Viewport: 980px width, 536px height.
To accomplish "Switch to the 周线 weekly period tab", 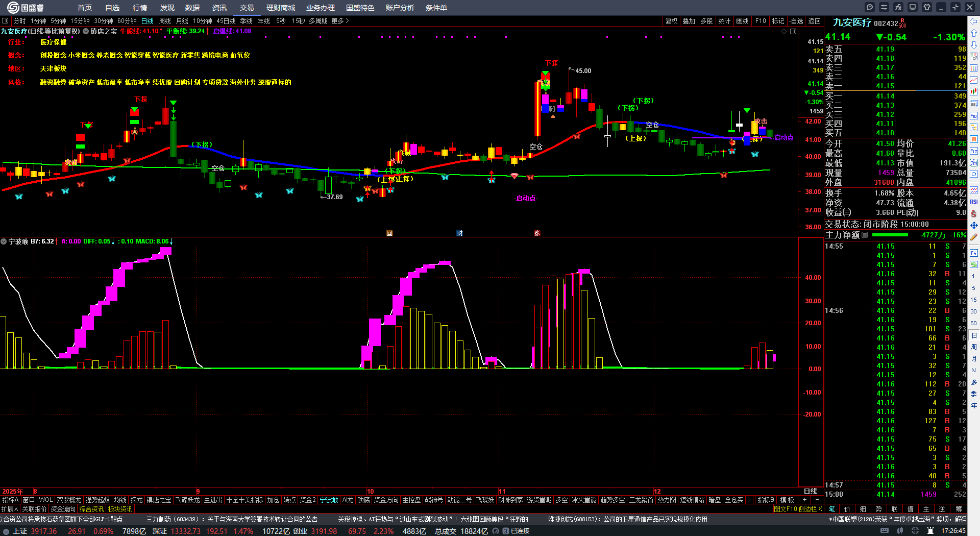I will pyautogui.click(x=165, y=21).
